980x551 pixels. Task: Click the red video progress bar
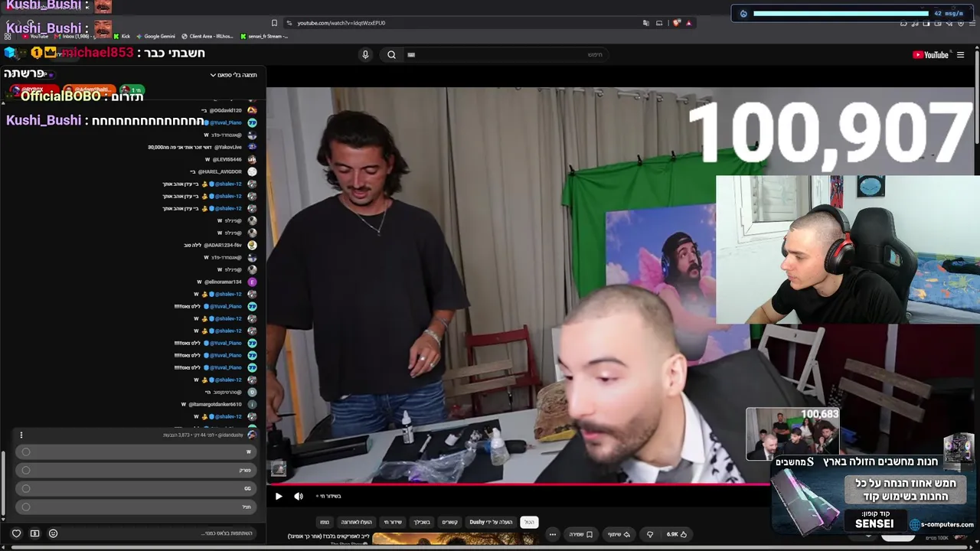pos(519,484)
